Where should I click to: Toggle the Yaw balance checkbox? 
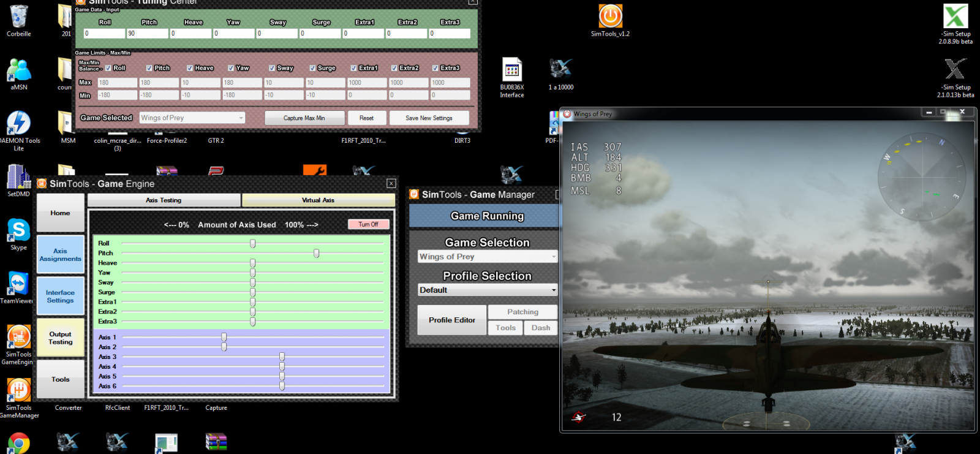pyautogui.click(x=231, y=68)
